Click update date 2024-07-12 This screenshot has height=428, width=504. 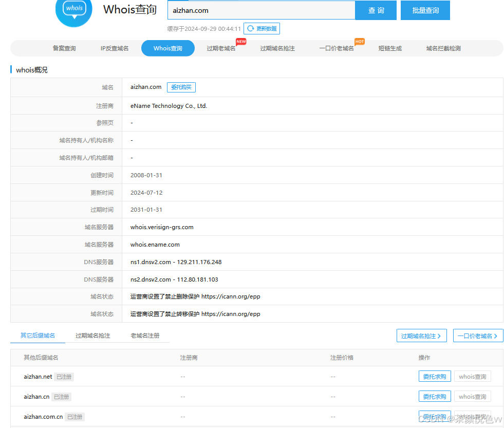tap(146, 193)
